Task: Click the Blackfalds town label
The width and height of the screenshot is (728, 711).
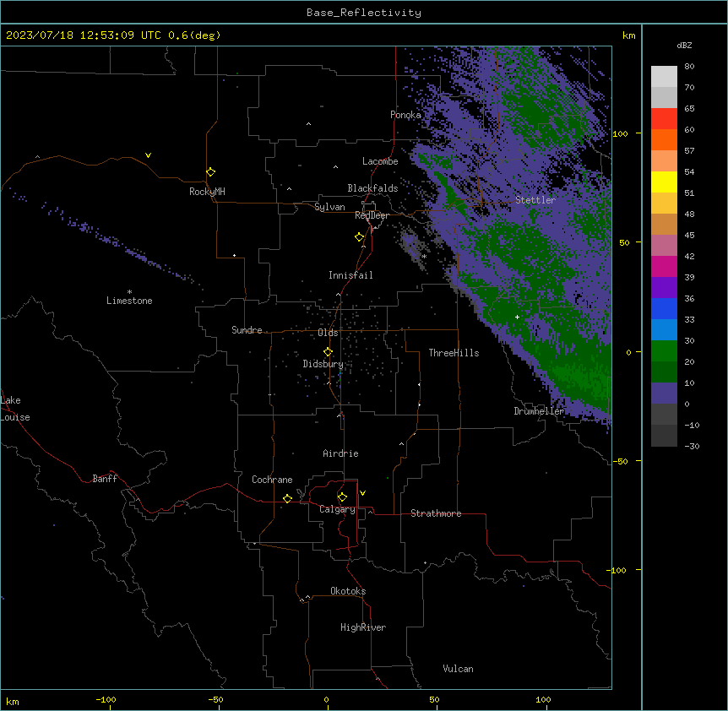Action: coord(372,188)
